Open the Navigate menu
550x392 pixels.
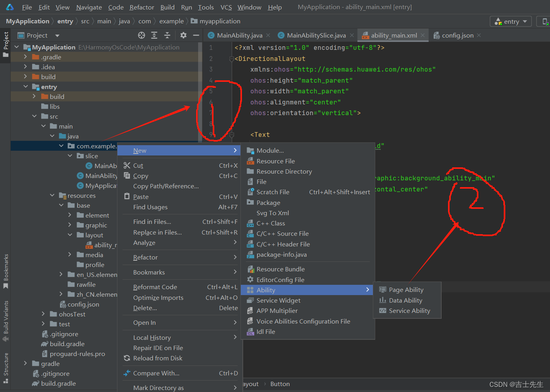(x=89, y=7)
